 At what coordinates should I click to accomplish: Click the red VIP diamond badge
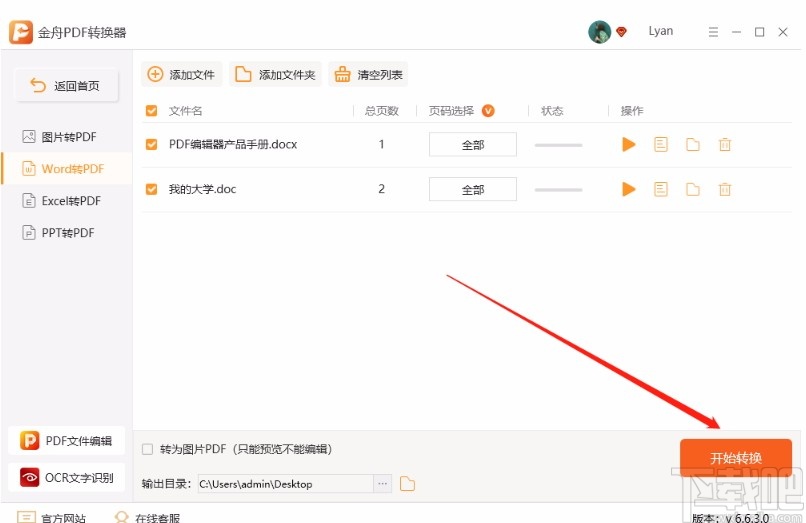[621, 32]
